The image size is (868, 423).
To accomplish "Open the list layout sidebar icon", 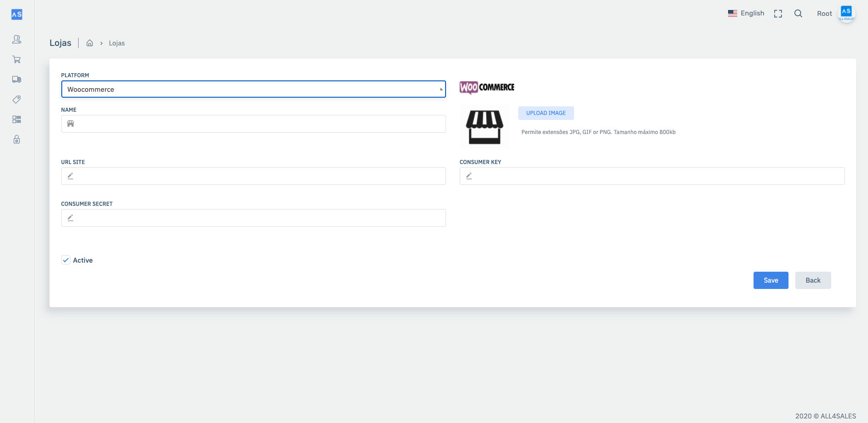I will click(17, 119).
